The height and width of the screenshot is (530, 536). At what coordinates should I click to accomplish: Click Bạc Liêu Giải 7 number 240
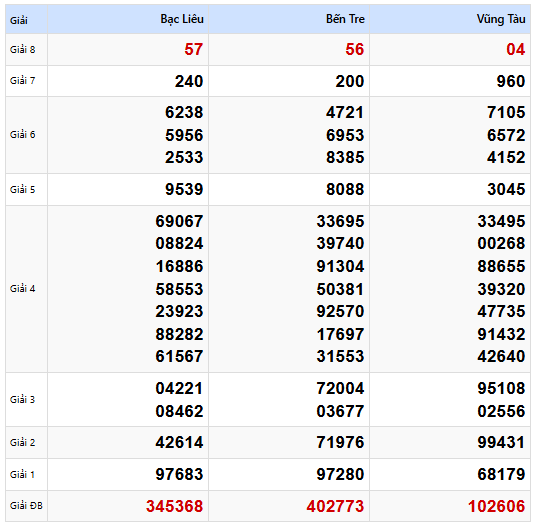tap(189, 81)
